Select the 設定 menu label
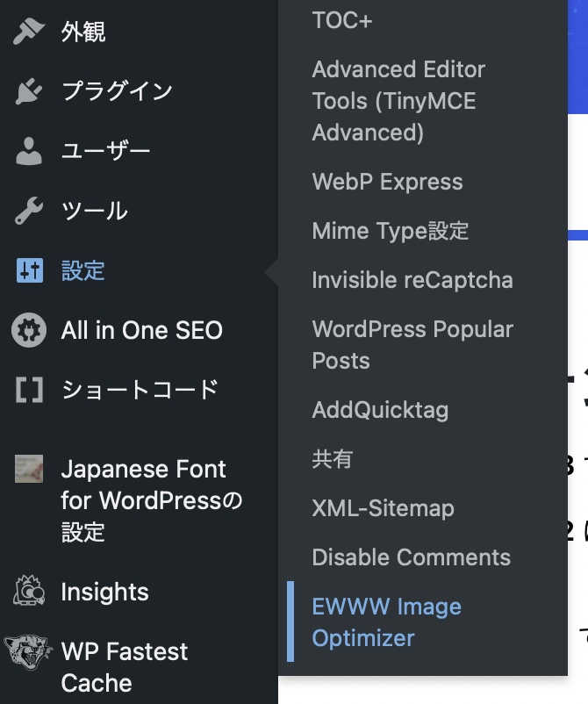 (x=83, y=270)
